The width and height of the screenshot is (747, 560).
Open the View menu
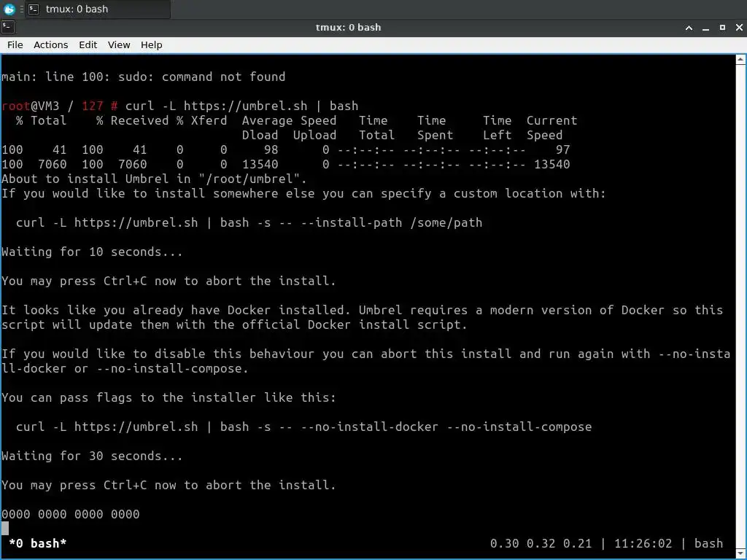[119, 44]
